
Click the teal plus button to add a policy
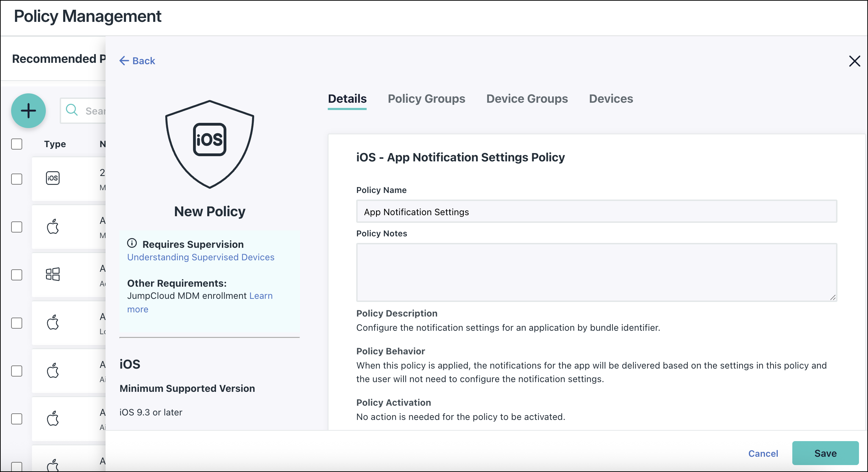click(x=28, y=110)
